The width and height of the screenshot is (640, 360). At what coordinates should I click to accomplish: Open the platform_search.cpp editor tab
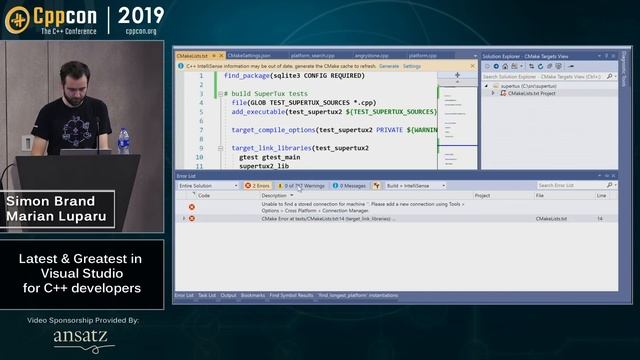(x=313, y=56)
